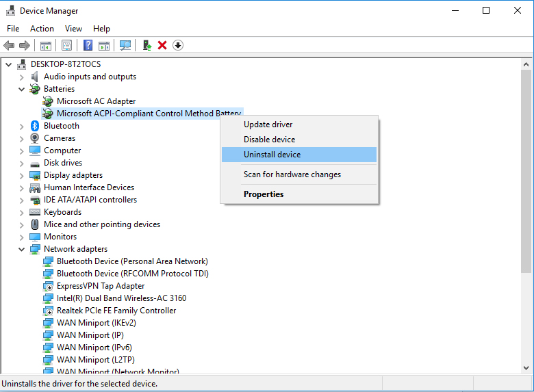Expand the Computer chevron
The height and width of the screenshot is (392, 534).
pyautogui.click(x=22, y=151)
